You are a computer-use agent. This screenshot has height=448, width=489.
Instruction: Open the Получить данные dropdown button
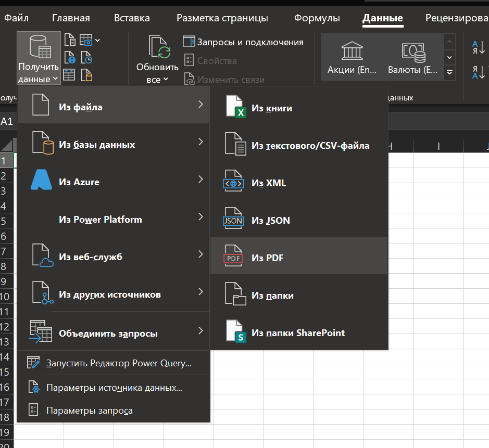pyautogui.click(x=39, y=58)
